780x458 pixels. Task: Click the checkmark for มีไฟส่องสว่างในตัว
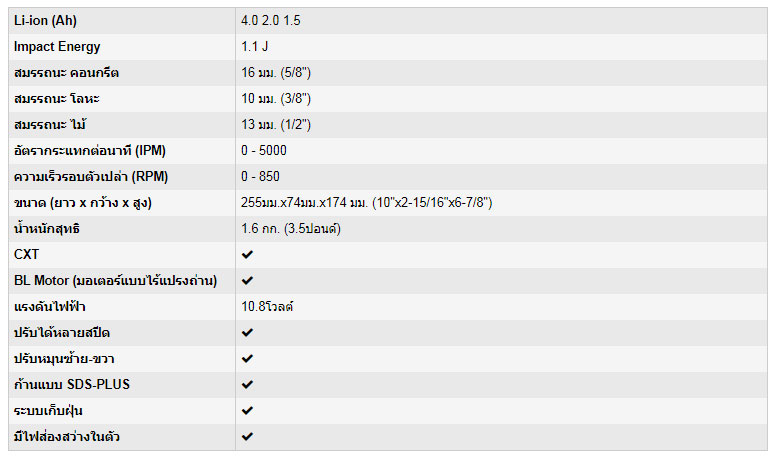[x=247, y=436]
